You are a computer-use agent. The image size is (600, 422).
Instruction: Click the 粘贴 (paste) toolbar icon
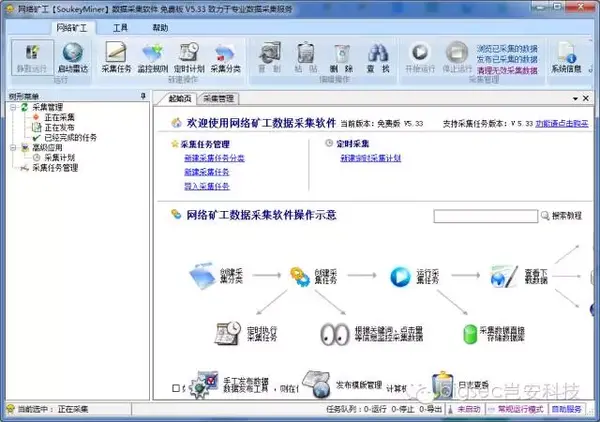coord(306,57)
